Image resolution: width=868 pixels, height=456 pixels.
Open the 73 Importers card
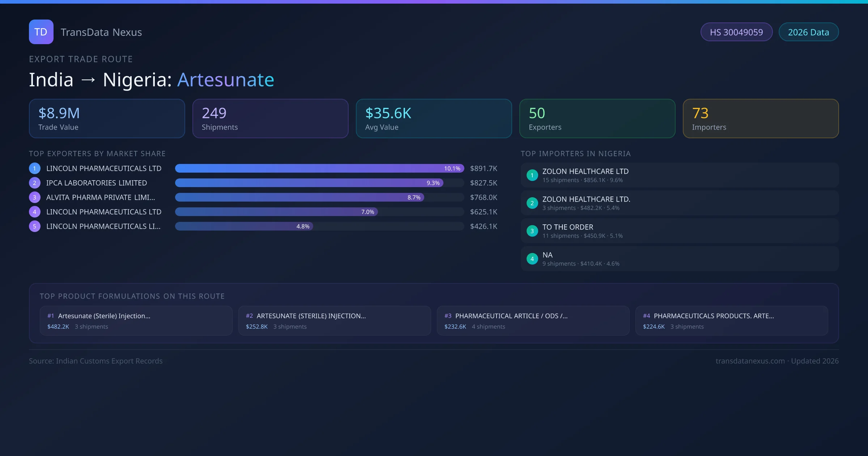[761, 118]
